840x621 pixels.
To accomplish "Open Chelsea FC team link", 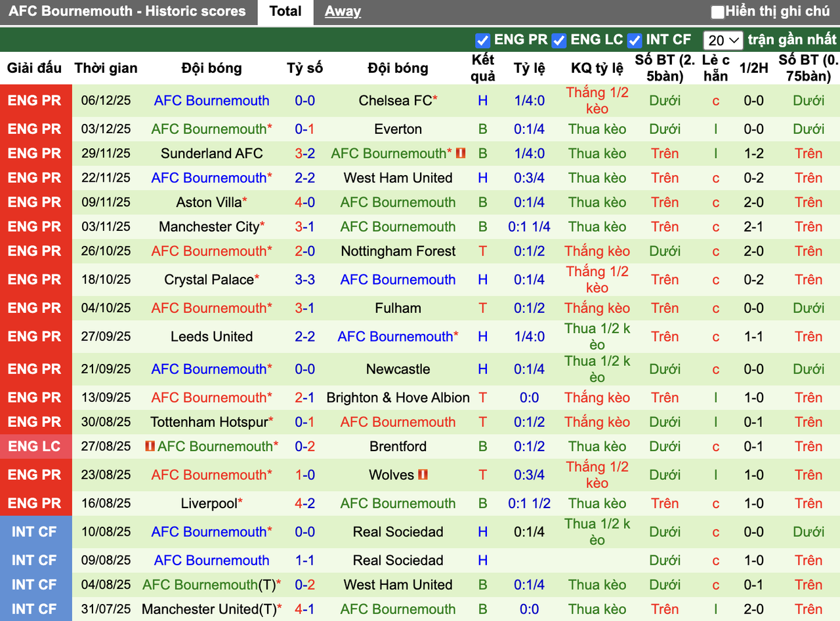I will pos(395,100).
